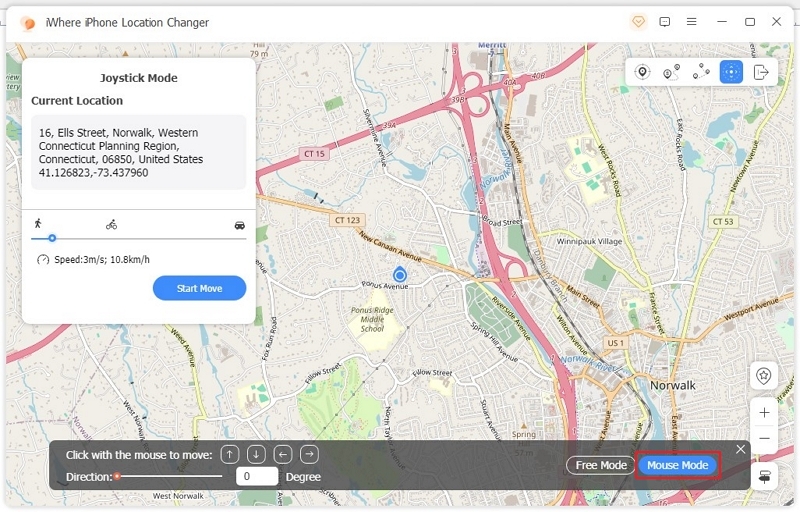
Task: Click the joystick panel toggle icon
Action: pos(764,477)
